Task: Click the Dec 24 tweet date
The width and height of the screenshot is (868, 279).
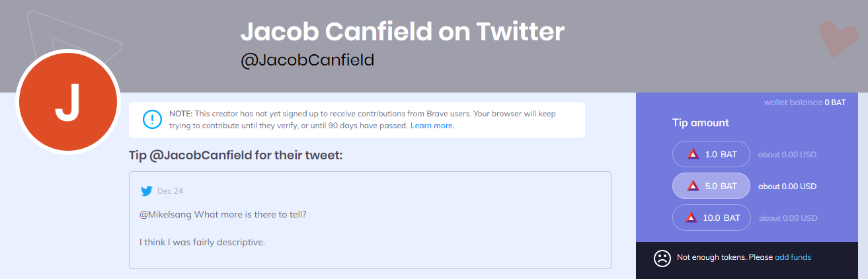Action: click(x=170, y=191)
